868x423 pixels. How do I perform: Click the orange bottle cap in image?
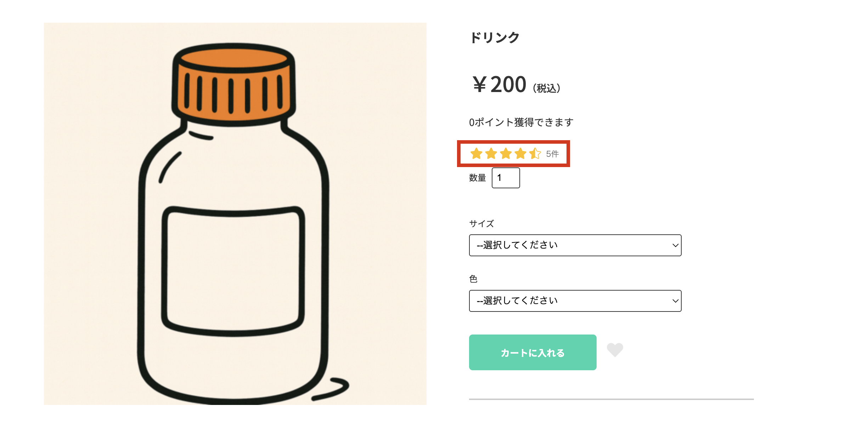tap(234, 85)
